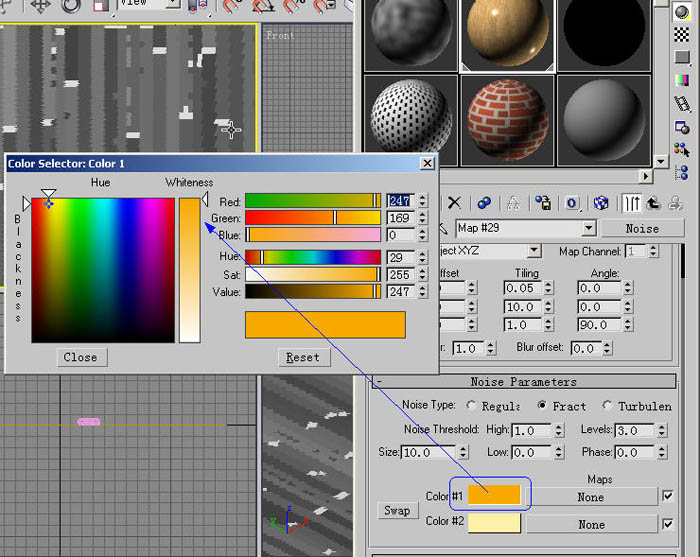Viewport: 700px width, 557px height.
Task: Open the Material/Map Navigator icon
Action: pyautogui.click(x=682, y=172)
